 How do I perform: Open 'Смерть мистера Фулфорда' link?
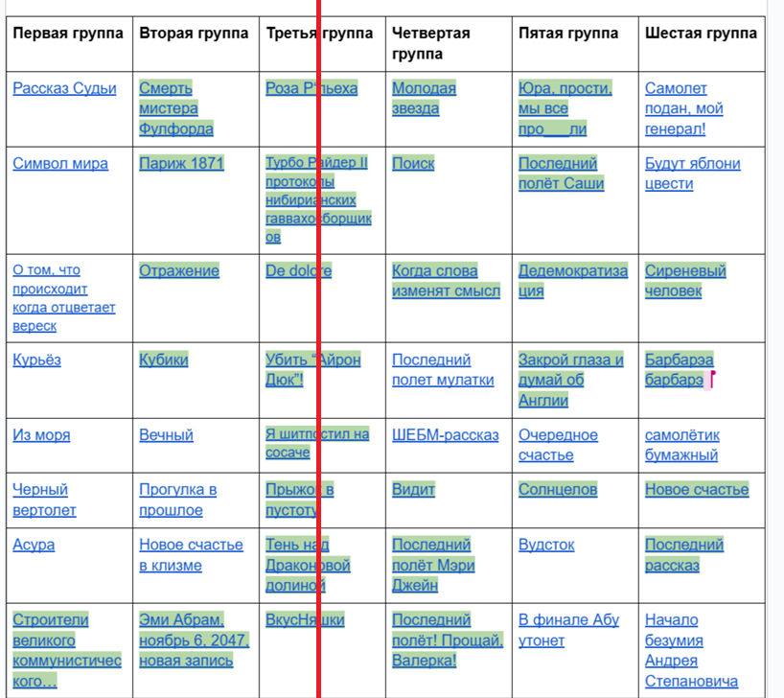click(176, 108)
